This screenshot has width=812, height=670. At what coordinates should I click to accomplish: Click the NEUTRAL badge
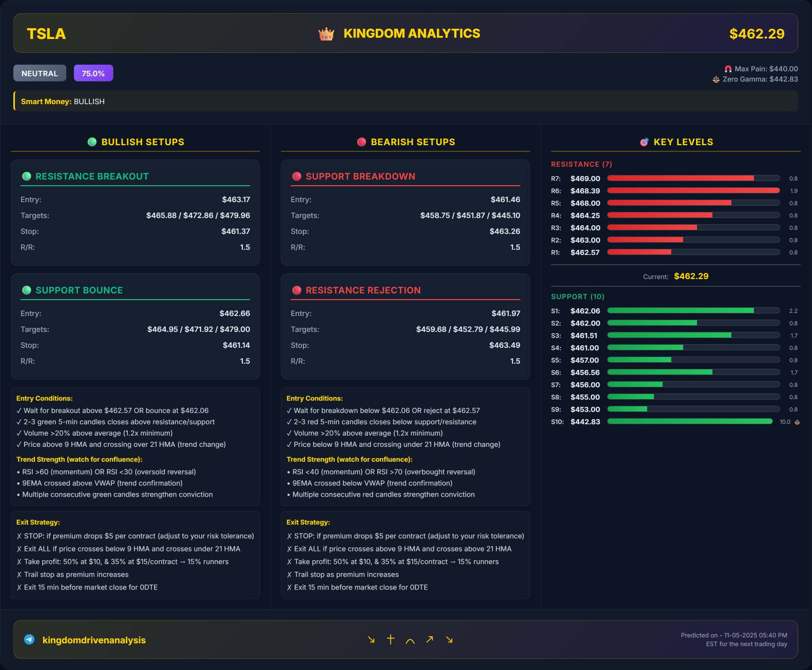point(40,73)
